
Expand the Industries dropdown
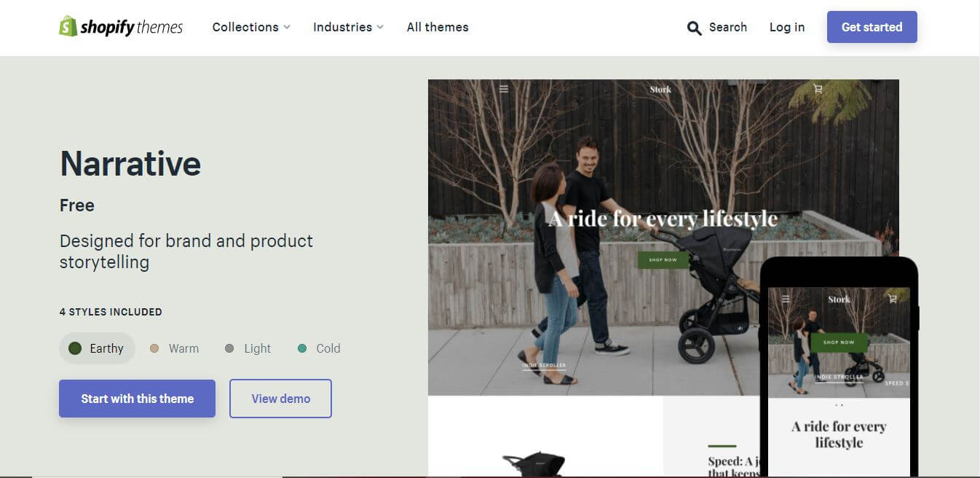pos(348,27)
